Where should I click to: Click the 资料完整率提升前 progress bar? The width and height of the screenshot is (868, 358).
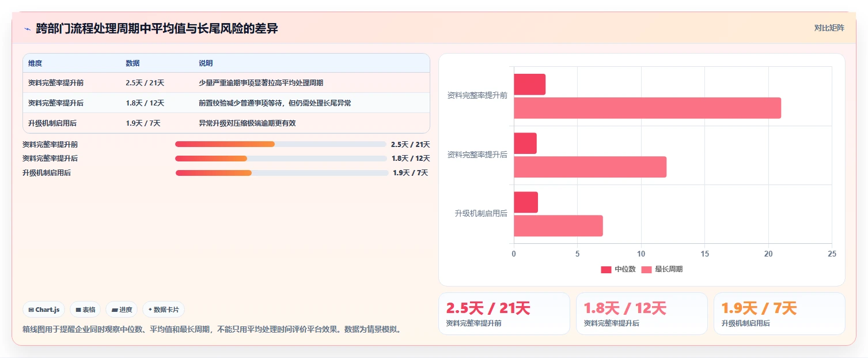point(281,144)
